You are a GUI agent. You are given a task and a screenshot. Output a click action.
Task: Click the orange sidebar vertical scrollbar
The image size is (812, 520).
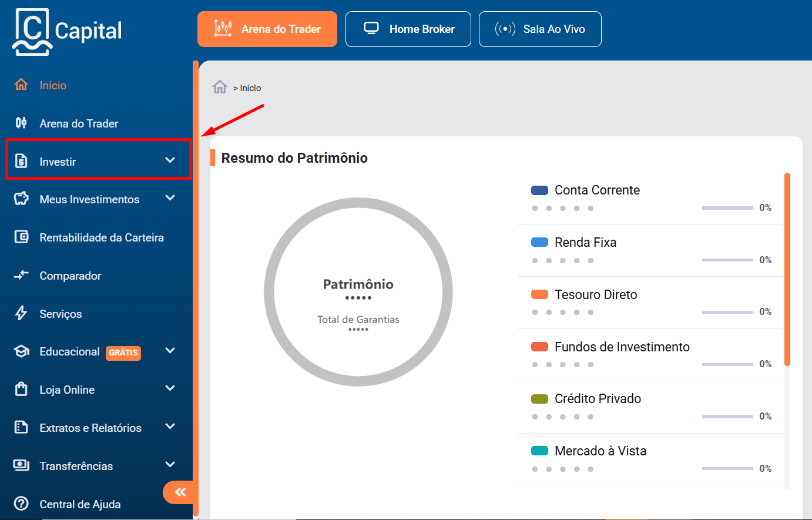pyautogui.click(x=196, y=288)
